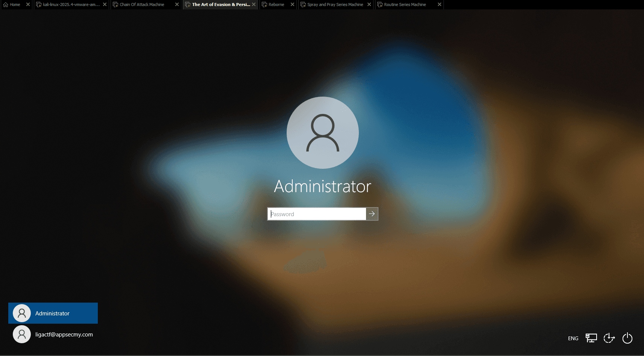Screen dimensions: 644x356
Task: Close the Reborne tab
Action: [292, 5]
